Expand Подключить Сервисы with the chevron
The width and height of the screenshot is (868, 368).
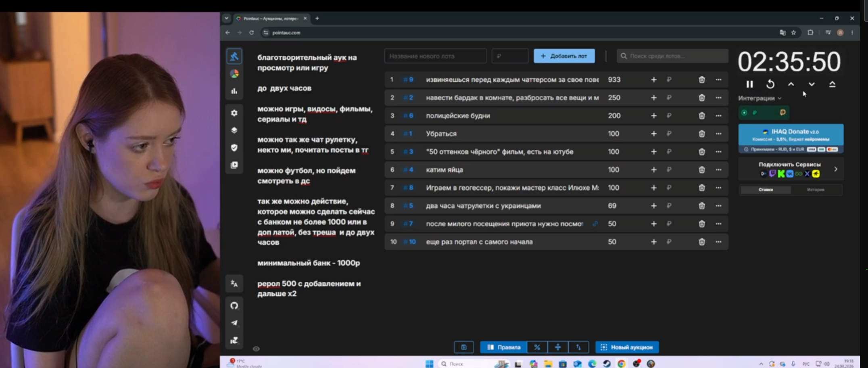[x=836, y=169]
